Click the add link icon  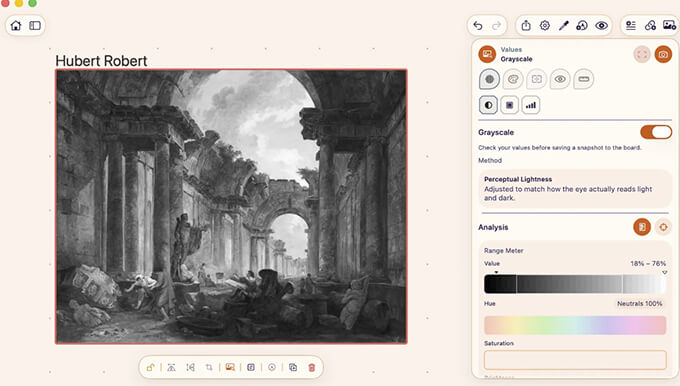tap(650, 26)
